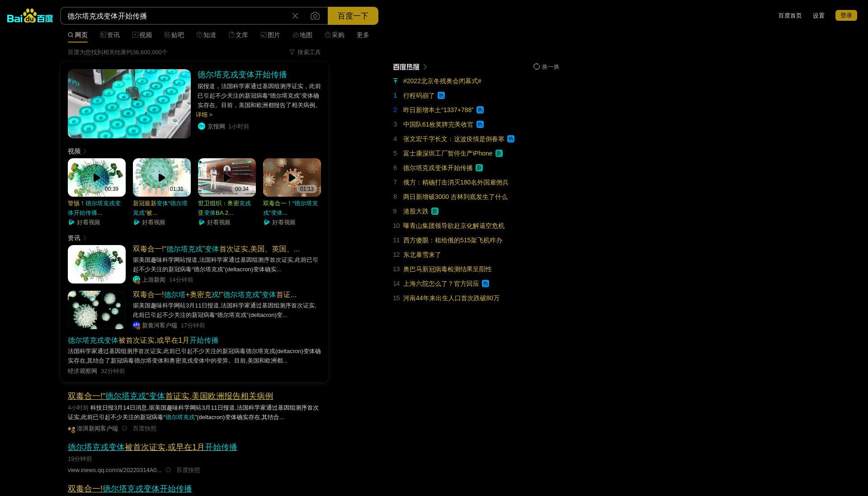
Task: Click the 新黄河客户端 source icon
Action: coord(137,326)
